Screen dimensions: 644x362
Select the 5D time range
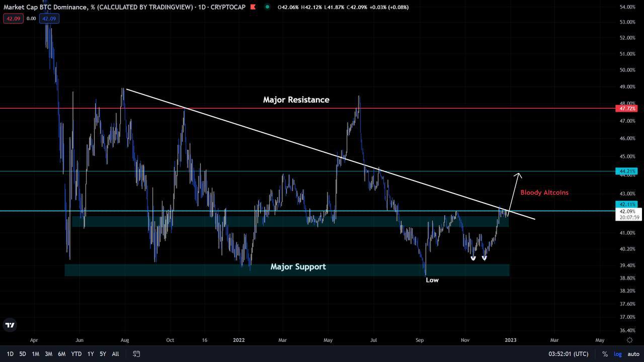(23, 354)
